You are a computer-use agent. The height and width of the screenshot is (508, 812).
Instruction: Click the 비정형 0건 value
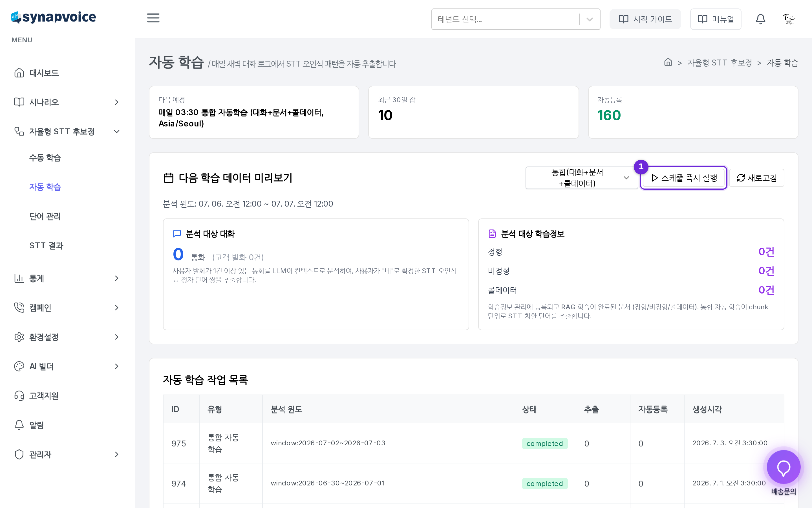pos(766,271)
